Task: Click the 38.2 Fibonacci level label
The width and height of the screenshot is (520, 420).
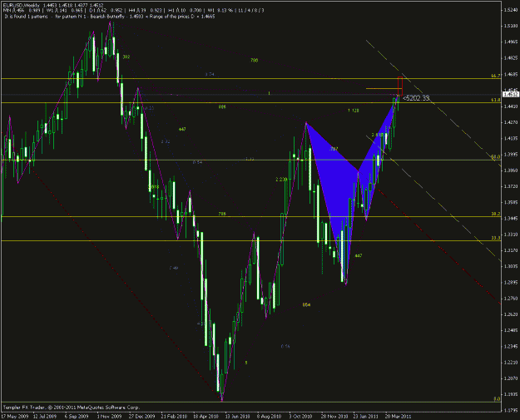Action: pyautogui.click(x=496, y=214)
